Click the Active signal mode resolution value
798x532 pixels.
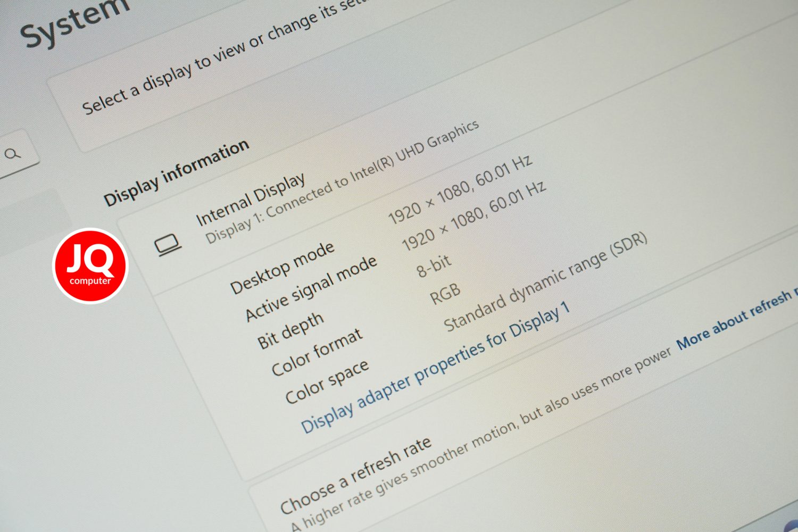tap(473, 215)
